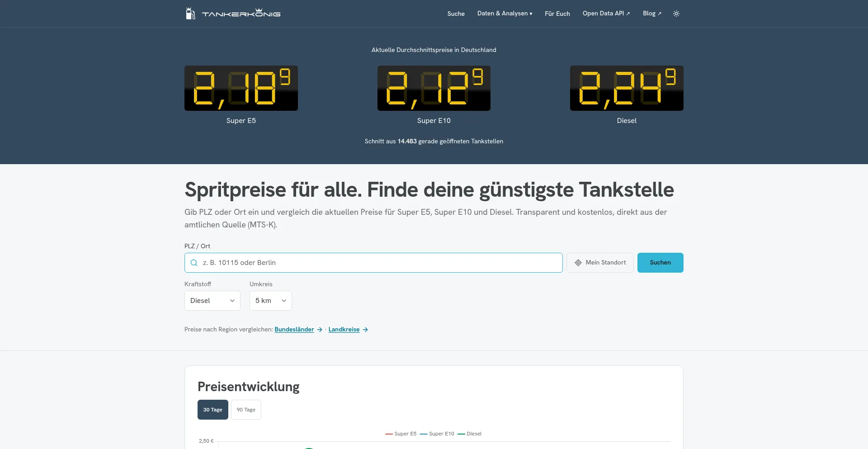The image size is (868, 449).
Task: Follow the Bundesländer link
Action: [294, 330]
